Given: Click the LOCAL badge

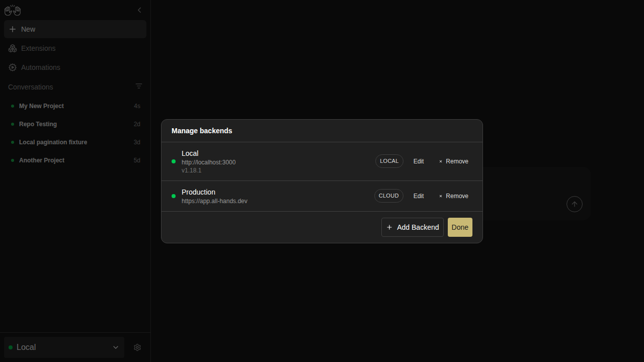Looking at the screenshot, I should [x=389, y=161].
